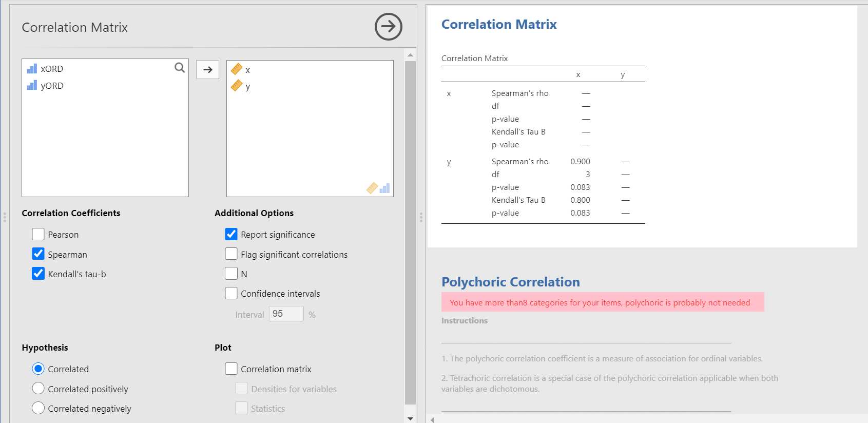Uncheck the Spearman checkbox

click(38, 254)
